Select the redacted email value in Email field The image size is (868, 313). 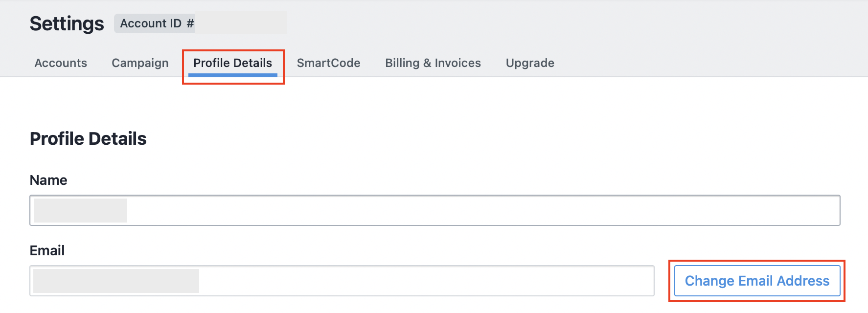116,281
